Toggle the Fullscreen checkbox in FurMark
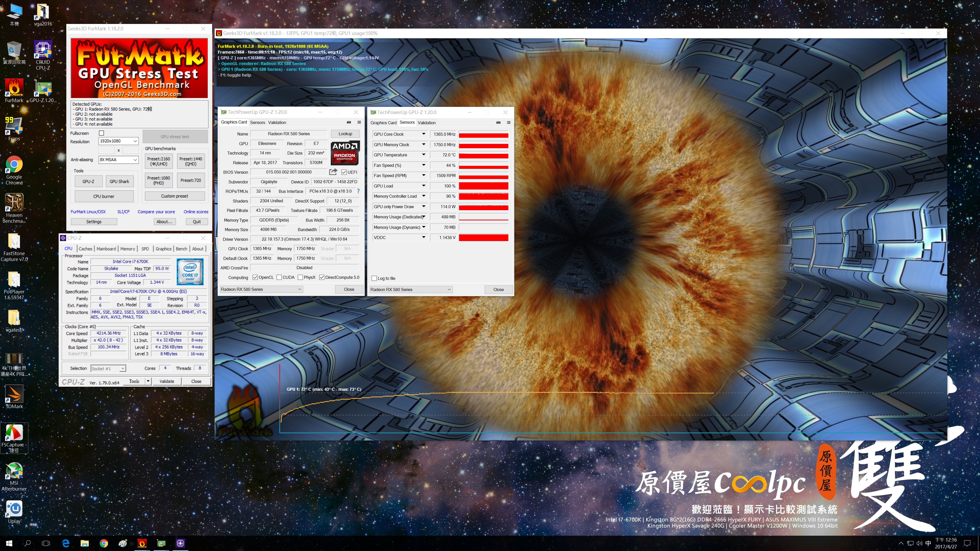The height and width of the screenshot is (551, 980). click(x=101, y=133)
